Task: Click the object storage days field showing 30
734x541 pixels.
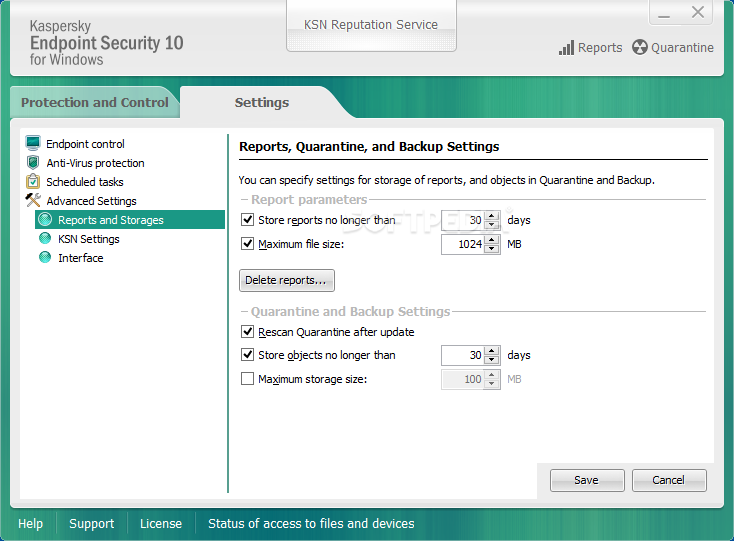Action: click(463, 355)
